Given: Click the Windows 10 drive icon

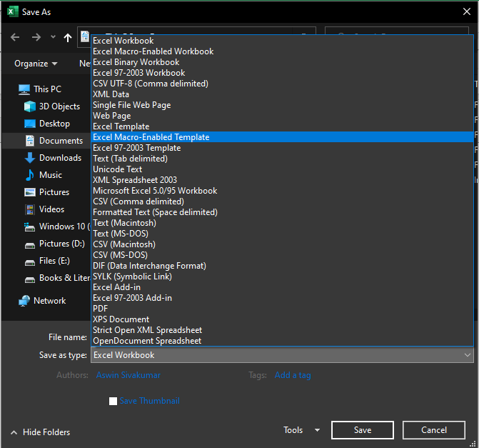Looking at the screenshot, I should coord(30,227).
